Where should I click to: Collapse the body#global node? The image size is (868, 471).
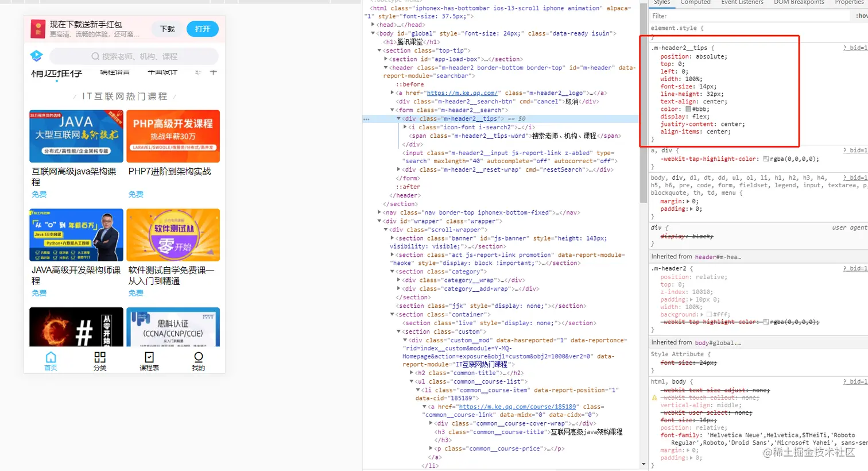click(x=374, y=33)
